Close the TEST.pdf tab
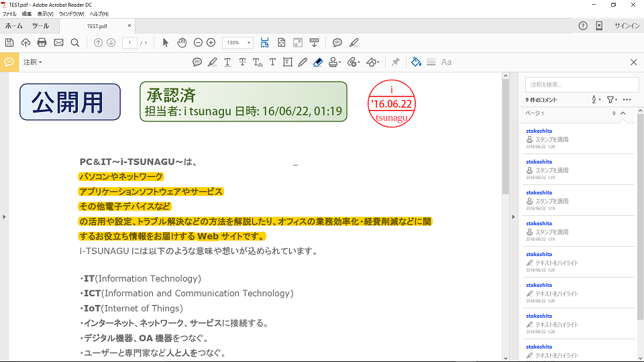This screenshot has width=644, height=362. (129, 26)
